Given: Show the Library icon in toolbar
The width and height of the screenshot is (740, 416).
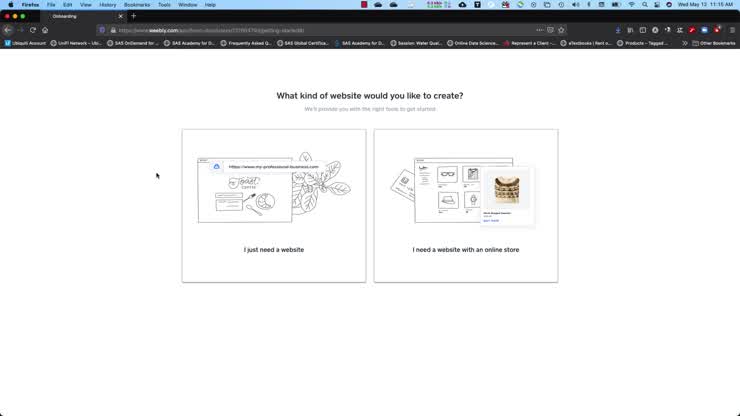Looking at the screenshot, I should click(630, 30).
